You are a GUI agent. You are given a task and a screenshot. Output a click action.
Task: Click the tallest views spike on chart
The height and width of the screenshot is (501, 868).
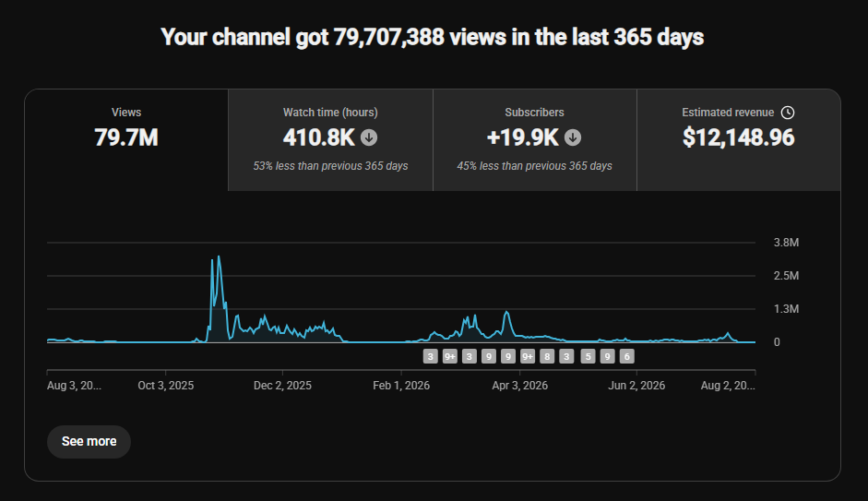click(220, 258)
